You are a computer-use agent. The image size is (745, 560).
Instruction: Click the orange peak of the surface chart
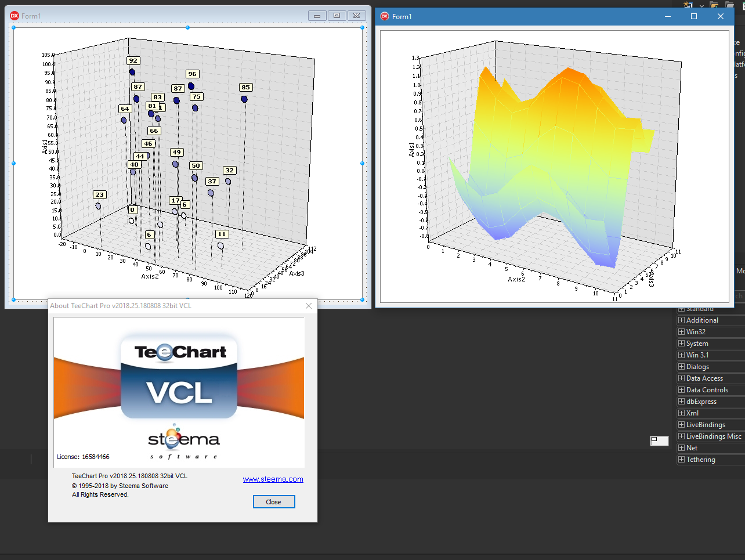tap(569, 74)
